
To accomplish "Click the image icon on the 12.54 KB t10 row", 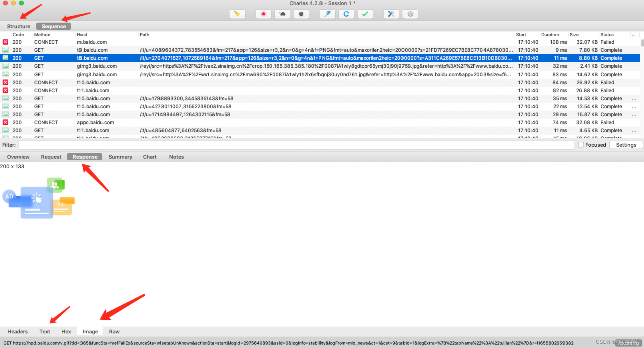I will (x=5, y=107).
